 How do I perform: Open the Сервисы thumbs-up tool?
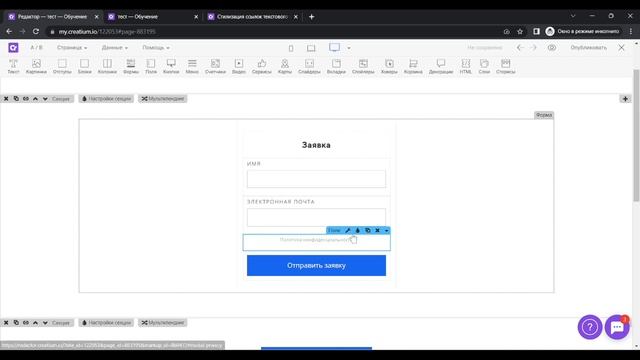point(262,66)
